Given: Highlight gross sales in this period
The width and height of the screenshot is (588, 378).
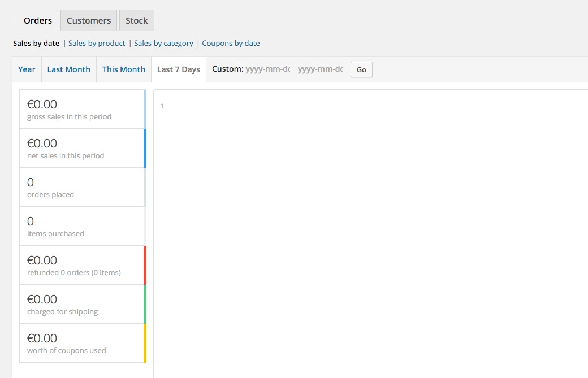Looking at the screenshot, I should 82,109.
